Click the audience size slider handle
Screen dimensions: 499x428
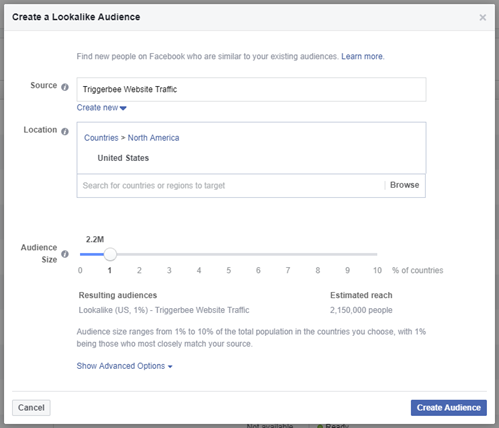[x=110, y=254]
